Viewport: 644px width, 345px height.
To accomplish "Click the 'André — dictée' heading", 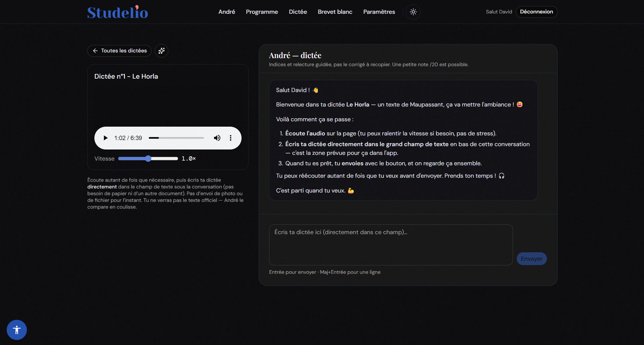I will click(295, 55).
